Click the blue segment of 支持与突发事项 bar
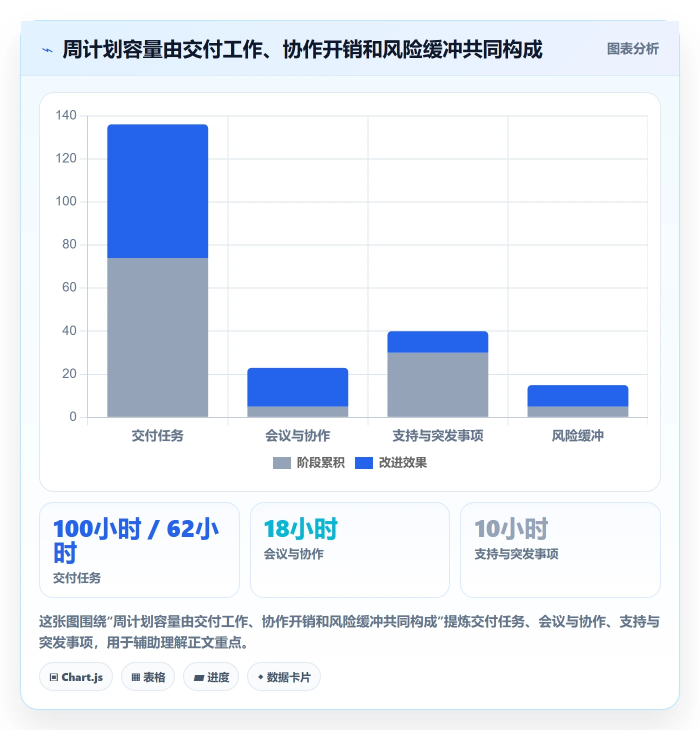This screenshot has height=730, width=700. tap(437, 342)
